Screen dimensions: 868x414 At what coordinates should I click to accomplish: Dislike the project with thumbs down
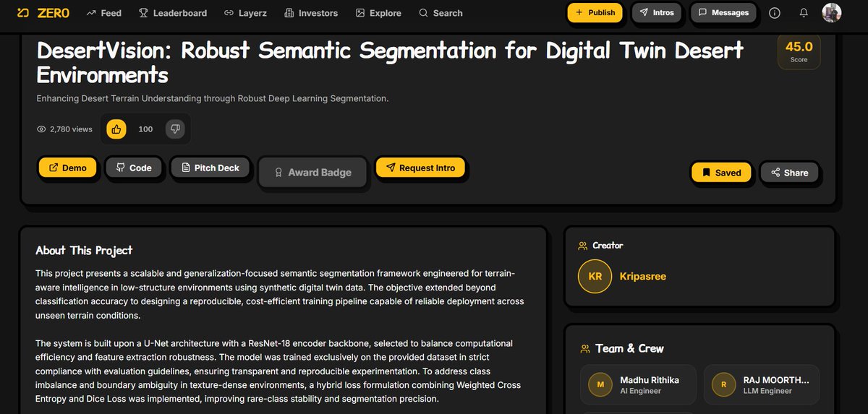point(175,129)
